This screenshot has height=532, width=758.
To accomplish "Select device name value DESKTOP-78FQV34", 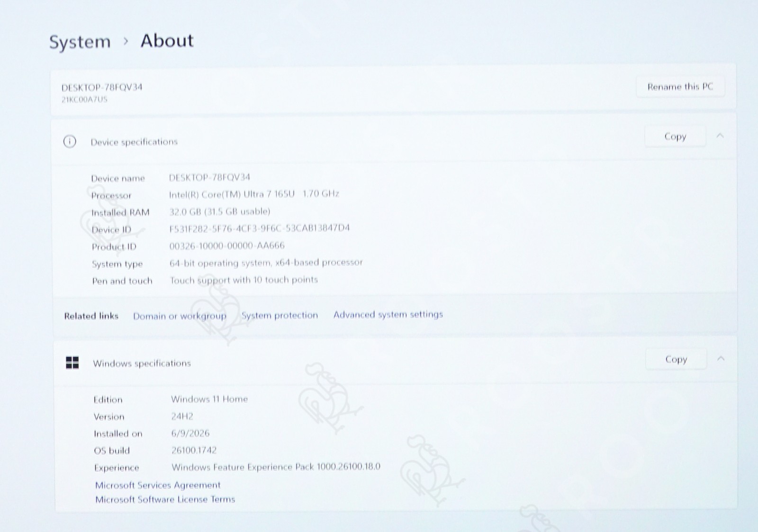I will click(x=209, y=177).
